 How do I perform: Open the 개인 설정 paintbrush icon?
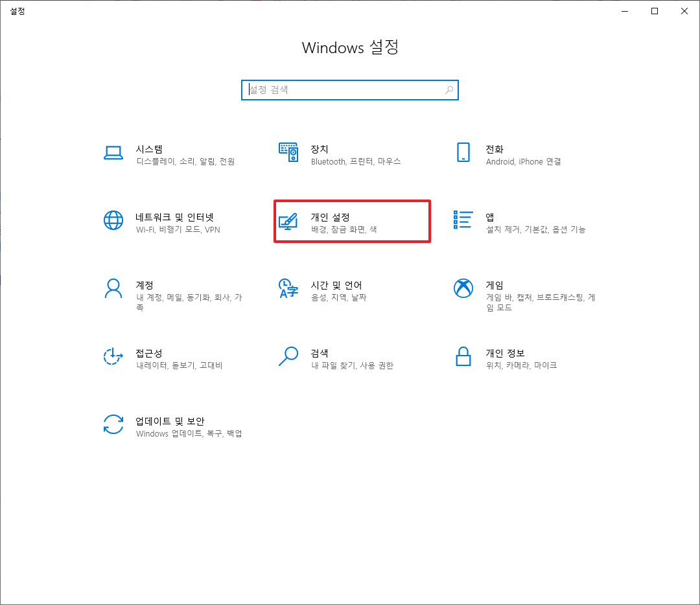pyautogui.click(x=288, y=222)
